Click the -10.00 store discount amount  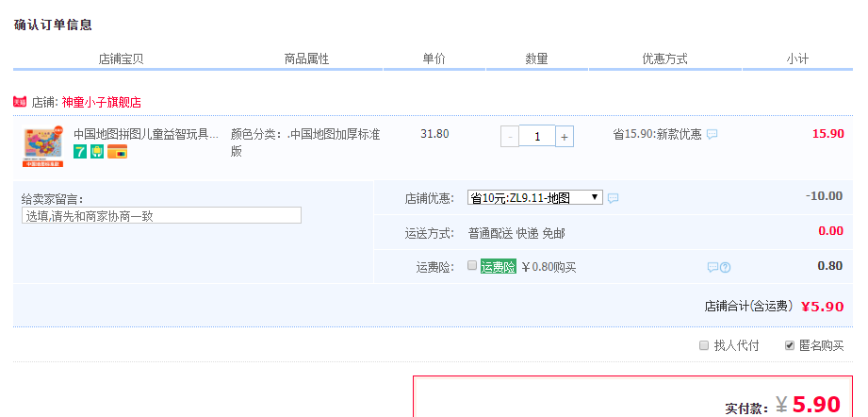tap(825, 195)
